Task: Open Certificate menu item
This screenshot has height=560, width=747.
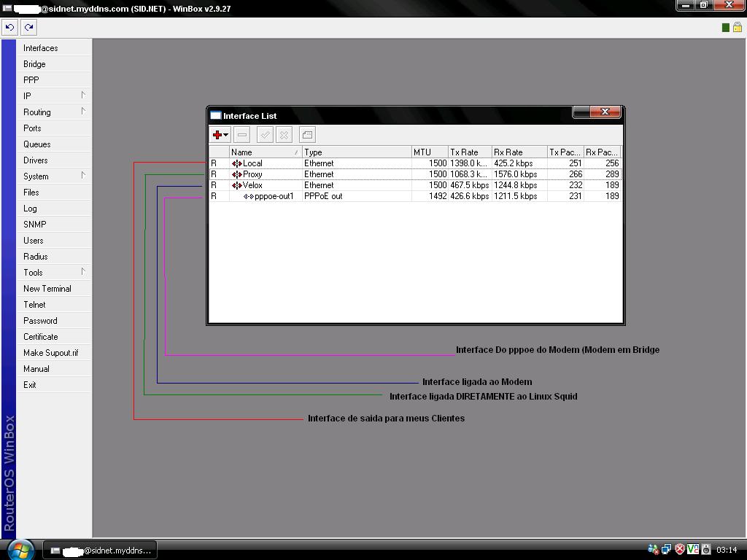Action: pos(53,337)
